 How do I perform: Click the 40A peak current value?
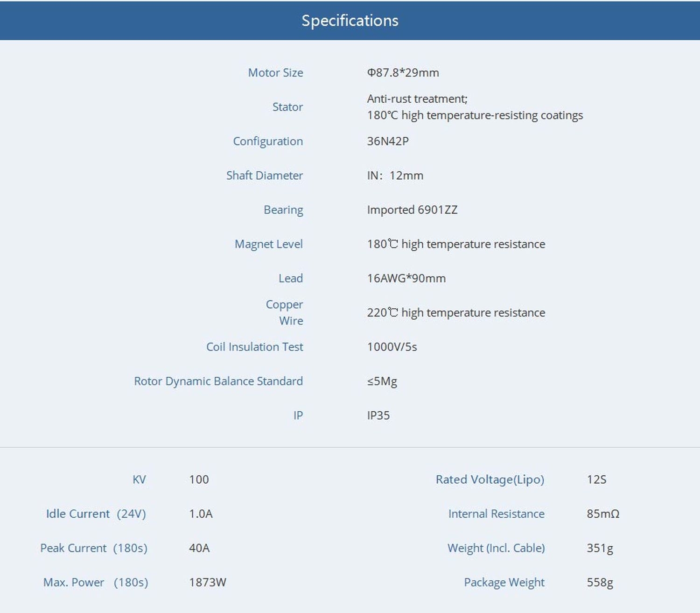[x=199, y=548]
